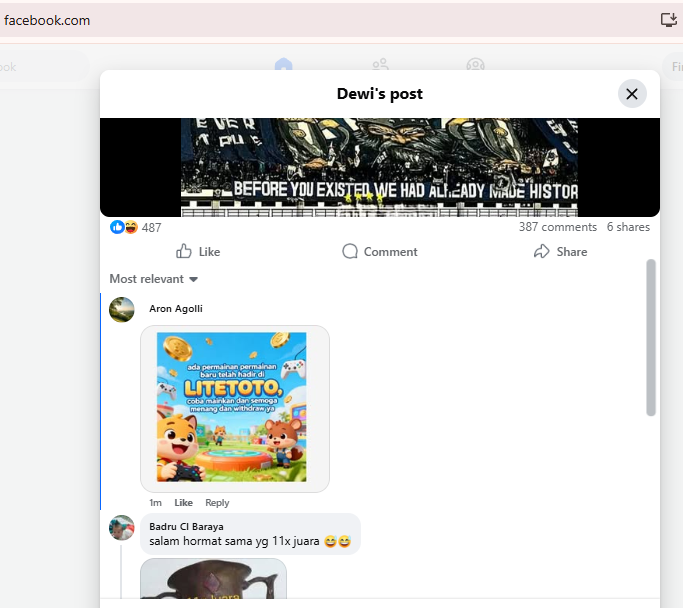This screenshot has height=608, width=683.
Task: Click the Facebook search field behind the dialog
Action: click(x=44, y=67)
